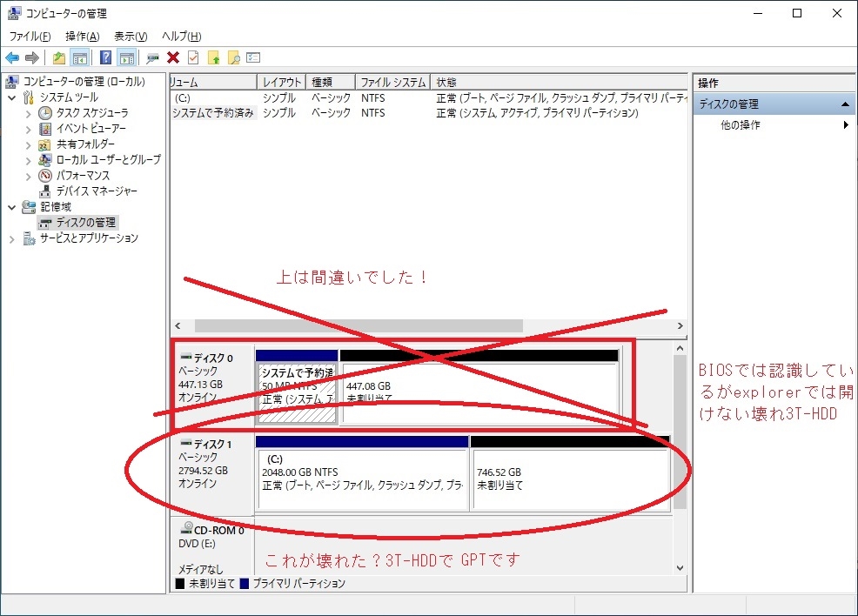This screenshot has width=858, height=616.
Task: Open the ヘルプ(H) menu
Action: coord(182,36)
